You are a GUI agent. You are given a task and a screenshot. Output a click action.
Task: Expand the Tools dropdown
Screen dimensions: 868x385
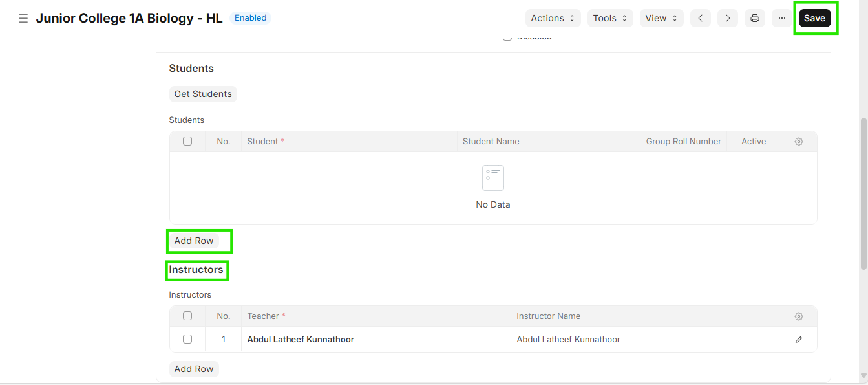[x=609, y=18]
